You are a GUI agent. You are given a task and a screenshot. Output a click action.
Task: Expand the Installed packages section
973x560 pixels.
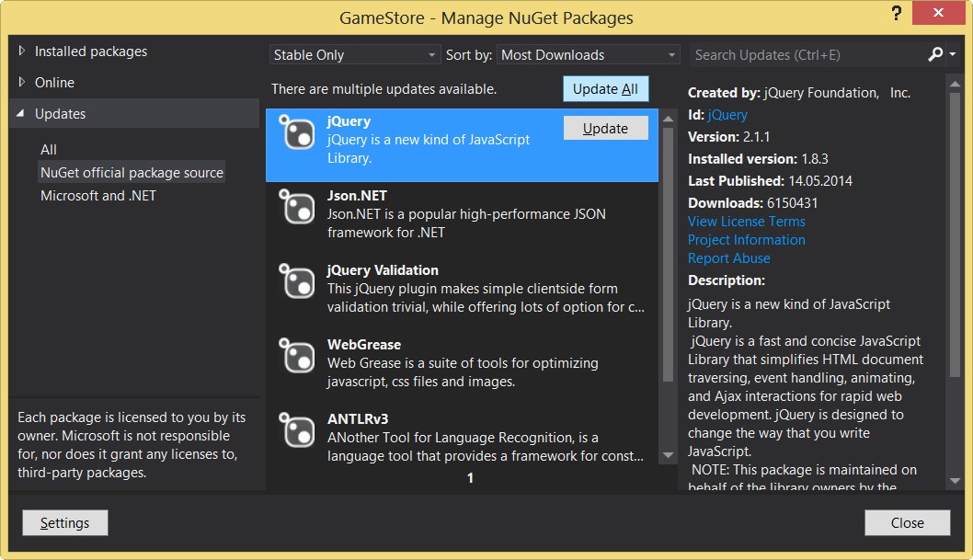tap(22, 51)
